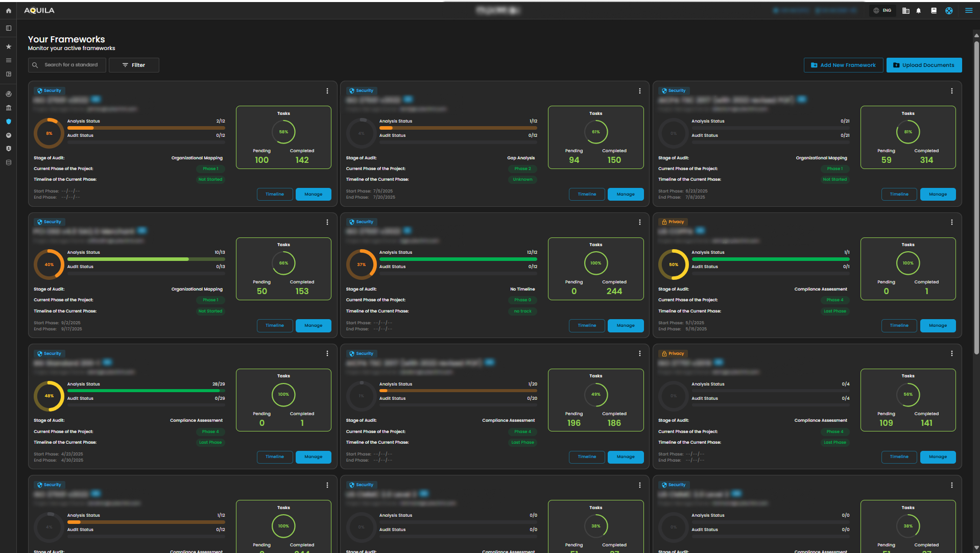Open notifications bell in top bar
980x553 pixels.
pyautogui.click(x=918, y=10)
